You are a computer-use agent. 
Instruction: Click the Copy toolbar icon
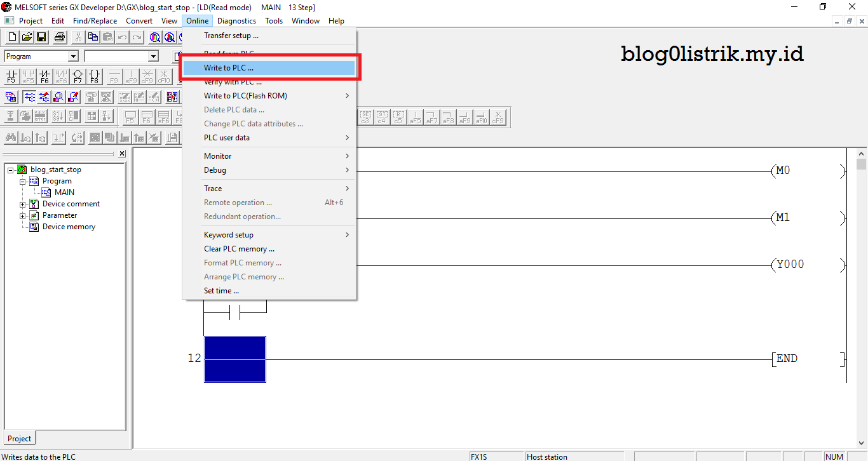coord(92,37)
